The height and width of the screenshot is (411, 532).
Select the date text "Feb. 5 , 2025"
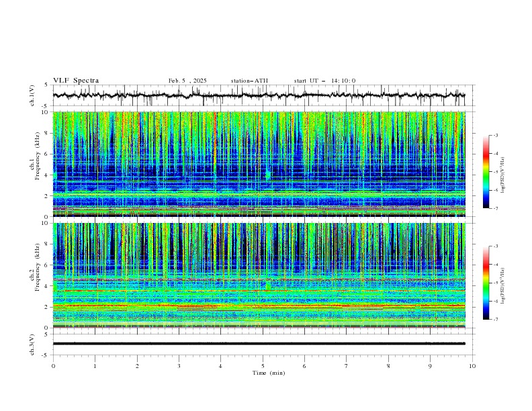tap(187, 81)
